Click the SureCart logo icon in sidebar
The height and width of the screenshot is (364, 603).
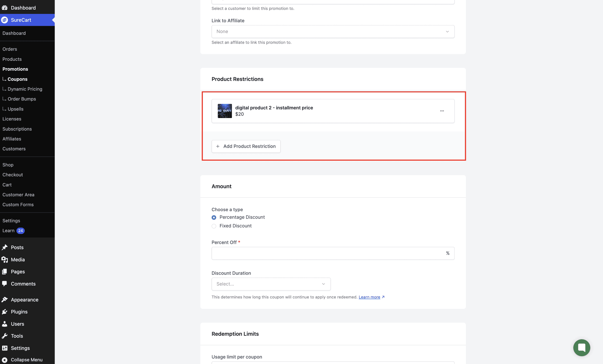tap(4, 20)
